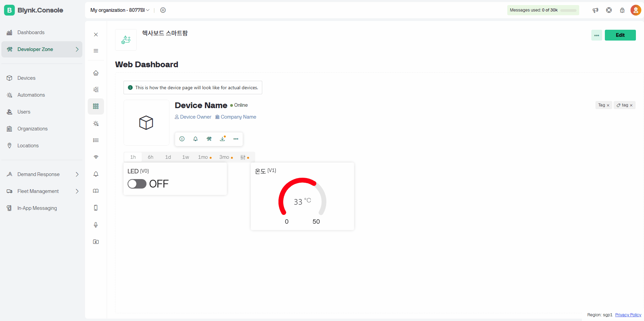644x321 pixels.
Task: Open the Connection Lifecycle wifi icon
Action: tap(96, 157)
